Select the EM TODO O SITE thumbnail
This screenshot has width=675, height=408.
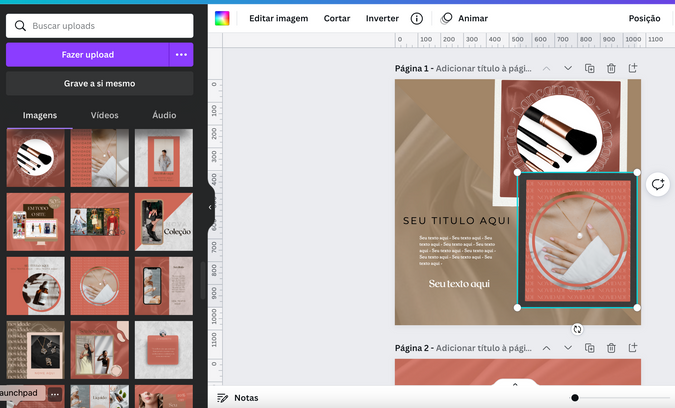[x=36, y=222]
